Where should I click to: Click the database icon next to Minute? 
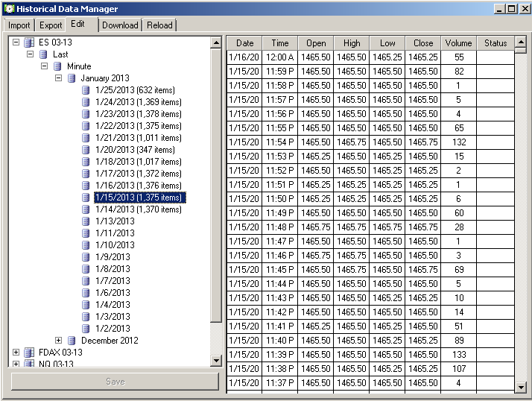[x=57, y=66]
